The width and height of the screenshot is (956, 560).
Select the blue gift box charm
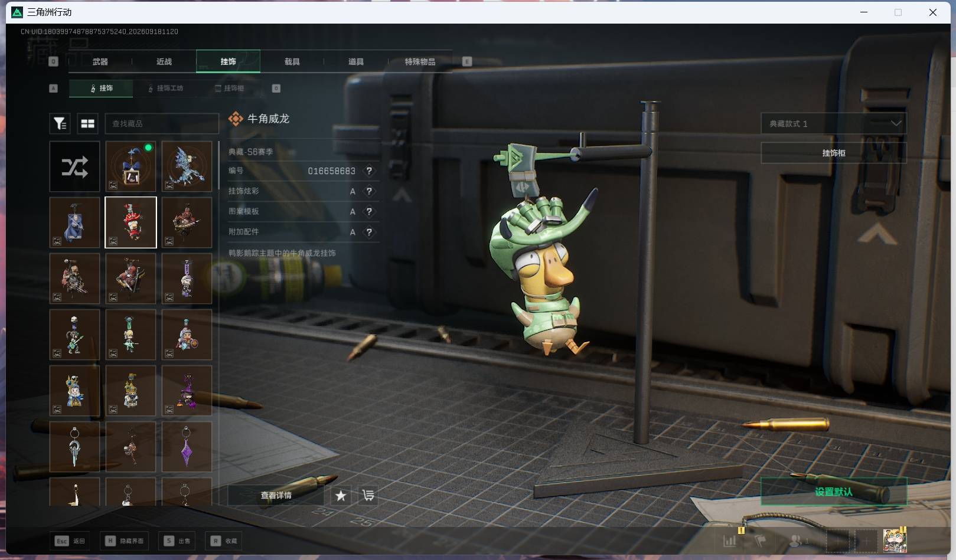click(130, 166)
